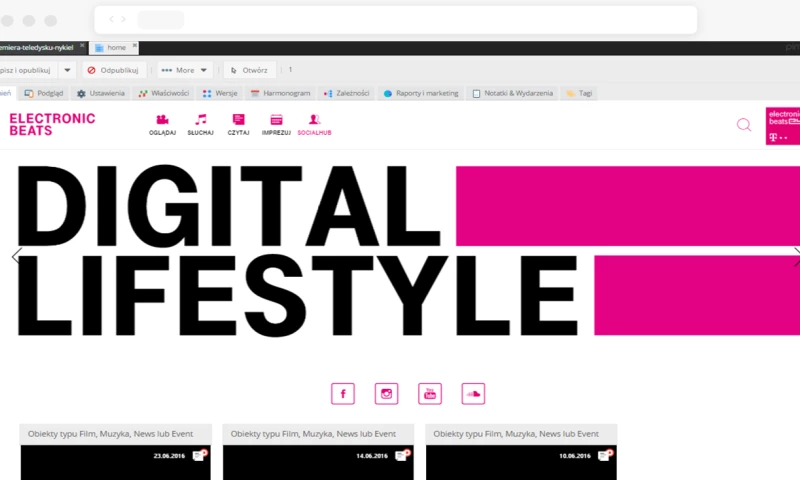Switch to the Podgląd tab

coord(44,93)
